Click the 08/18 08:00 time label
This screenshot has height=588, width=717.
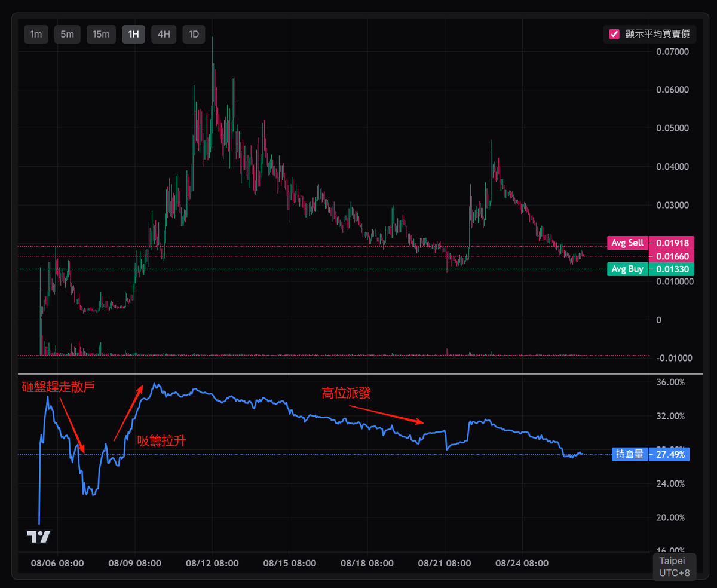click(367, 563)
